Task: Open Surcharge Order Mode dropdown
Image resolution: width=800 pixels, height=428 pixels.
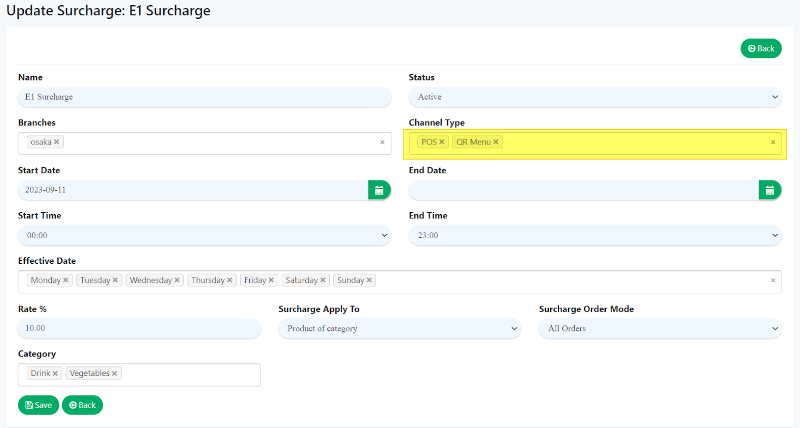Action: [x=659, y=328]
